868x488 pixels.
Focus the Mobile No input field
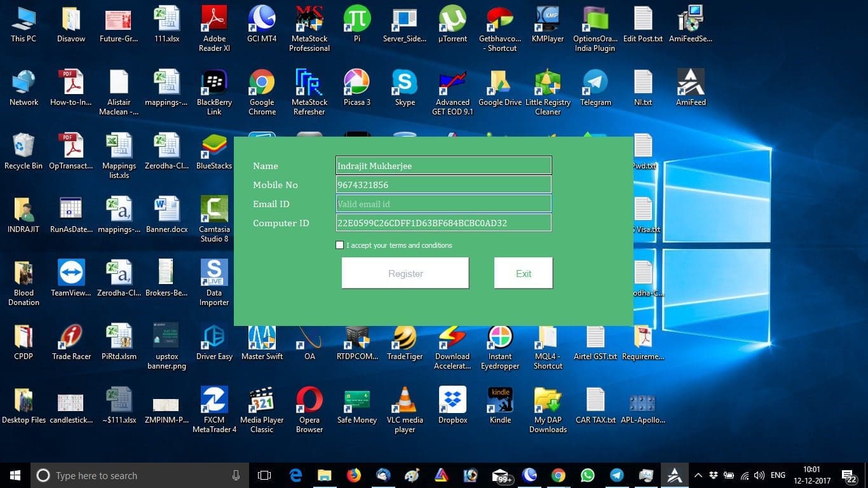pyautogui.click(x=444, y=185)
